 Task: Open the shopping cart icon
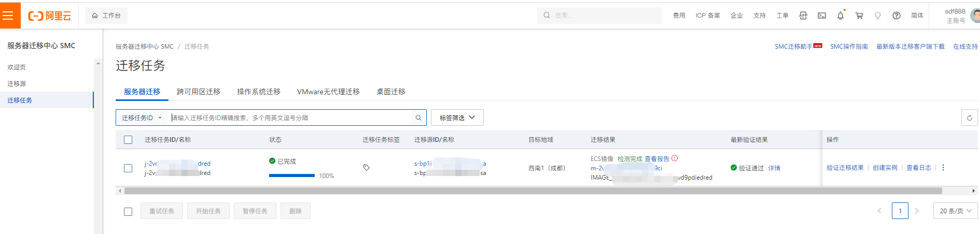click(x=859, y=16)
